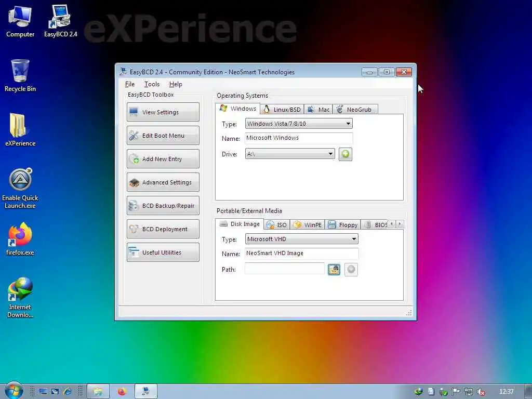
Task: Click the browse folder icon beside Path
Action: click(x=334, y=270)
